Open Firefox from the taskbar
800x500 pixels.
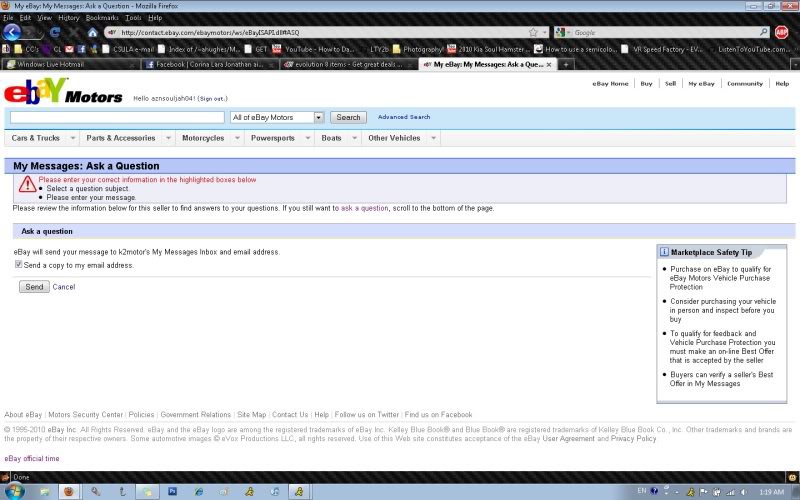click(68, 491)
